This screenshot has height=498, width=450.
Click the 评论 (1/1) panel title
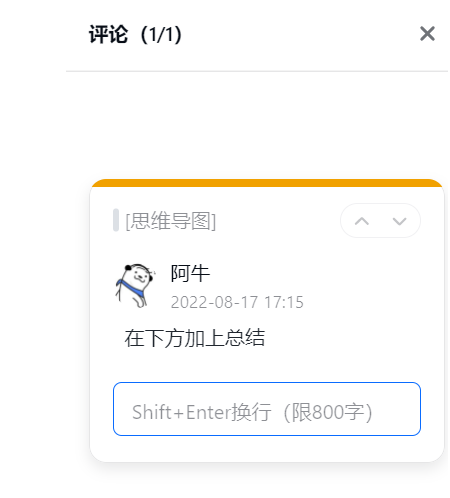tap(135, 34)
